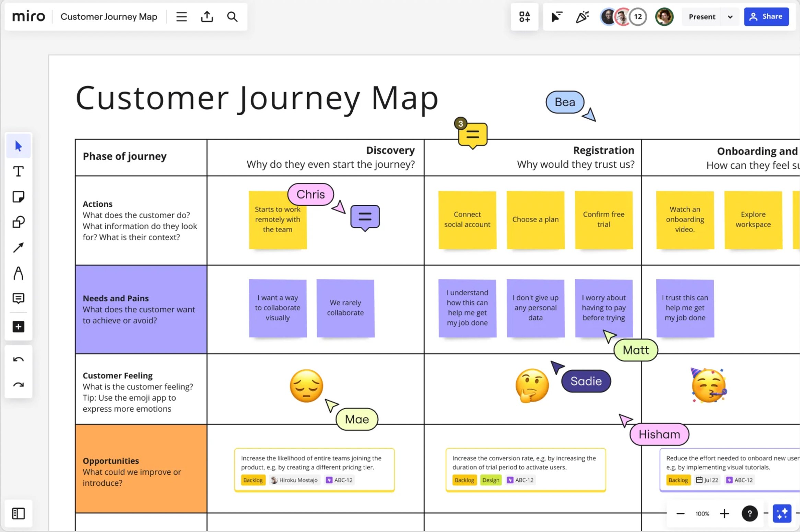
Task: Select the sticky note tool
Action: point(17,197)
